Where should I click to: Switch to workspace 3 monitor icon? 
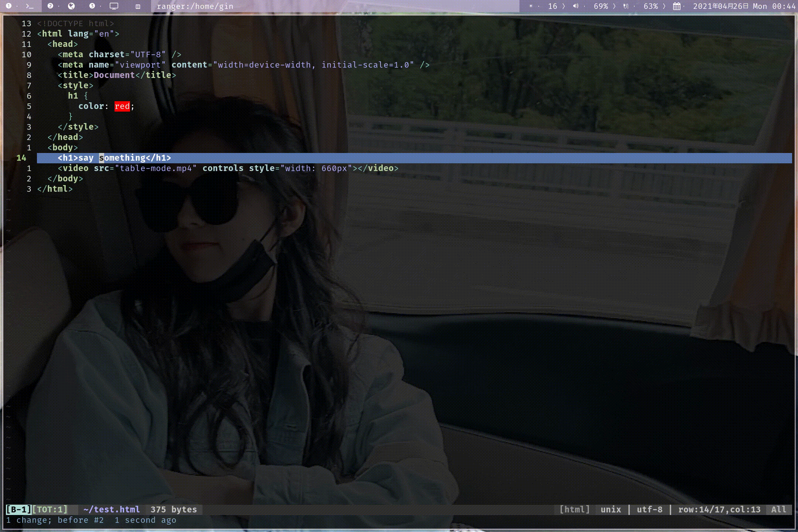coord(114,6)
